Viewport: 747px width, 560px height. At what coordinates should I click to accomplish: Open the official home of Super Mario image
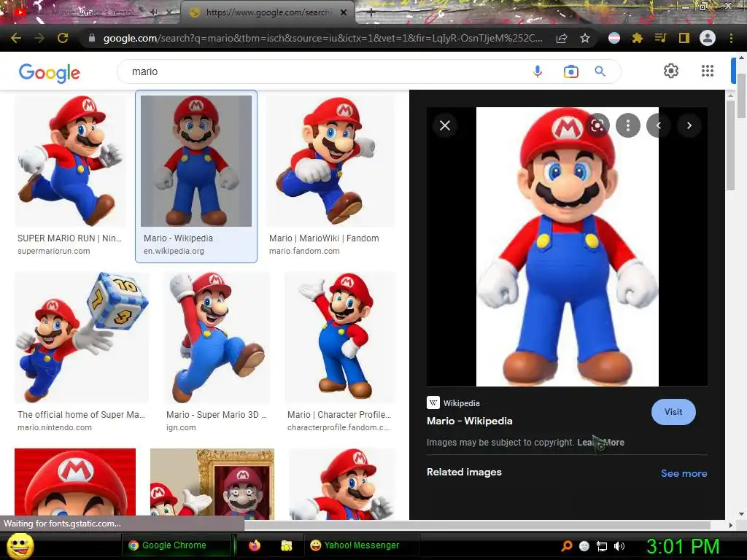(82, 338)
